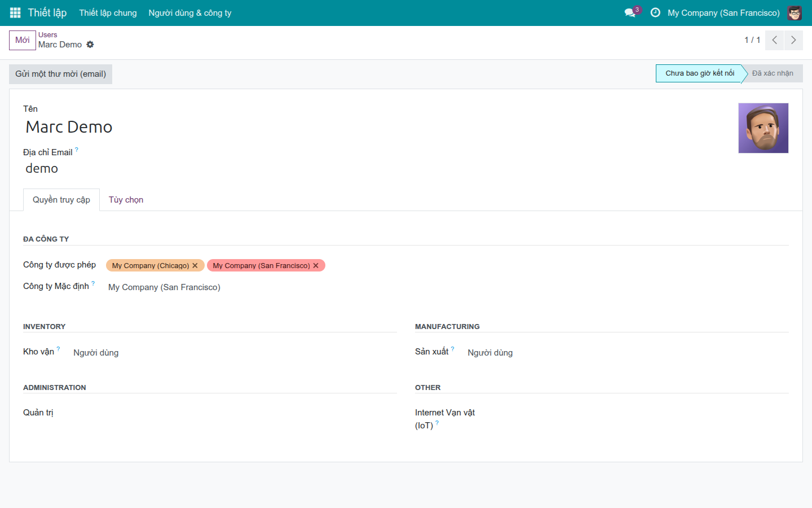Viewport: 812px width, 508px height.
Task: Select the Đã xác nhận status
Action: tap(773, 73)
